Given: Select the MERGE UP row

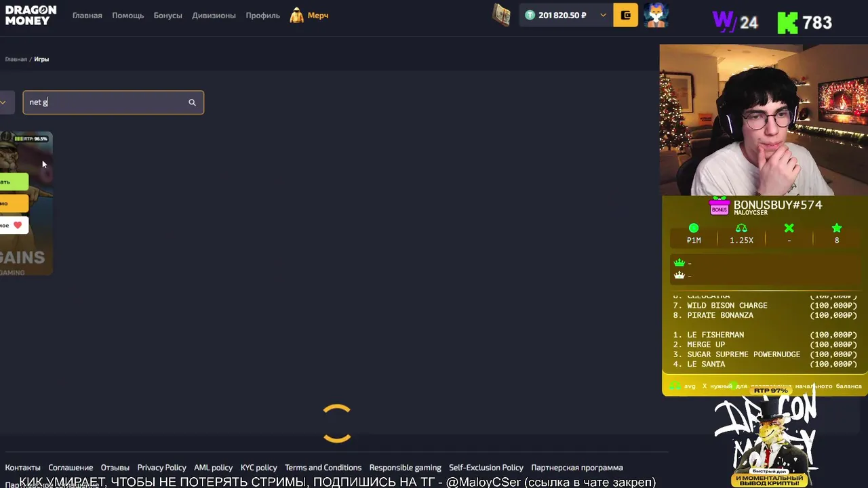Looking at the screenshot, I should tap(764, 344).
